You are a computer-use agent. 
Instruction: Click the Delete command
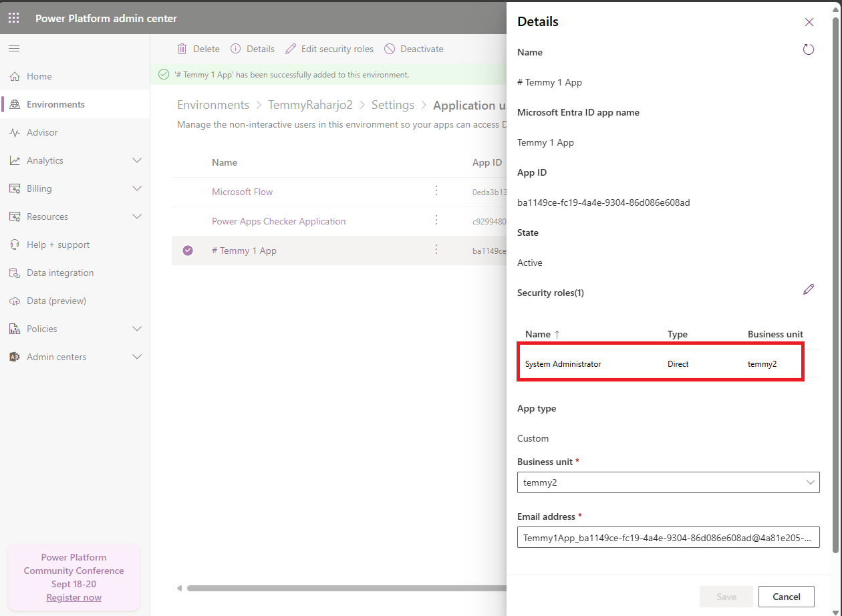[x=198, y=49]
